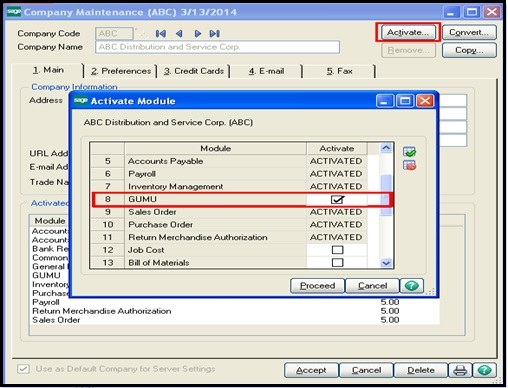Click Delete button
The image size is (508, 388).
tap(421, 370)
